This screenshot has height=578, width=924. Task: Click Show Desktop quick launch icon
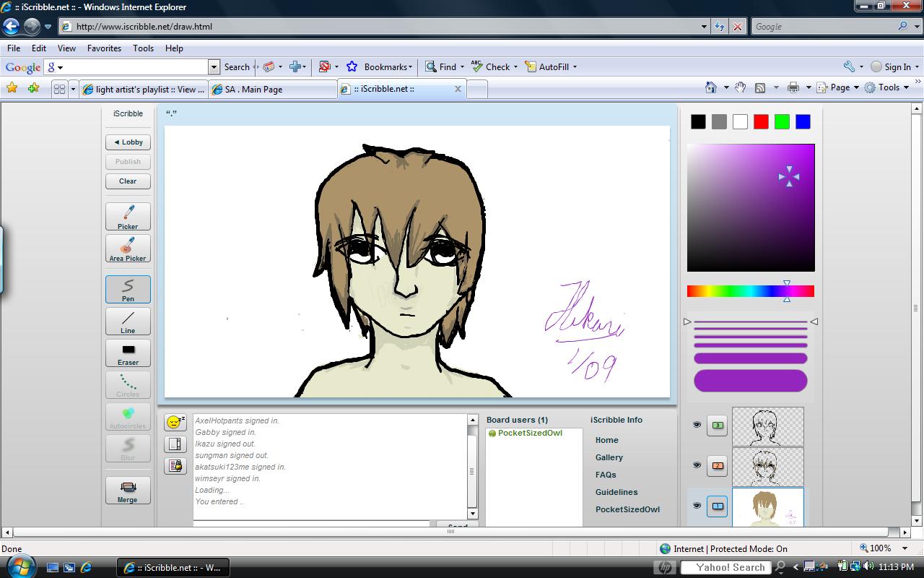coord(53,568)
